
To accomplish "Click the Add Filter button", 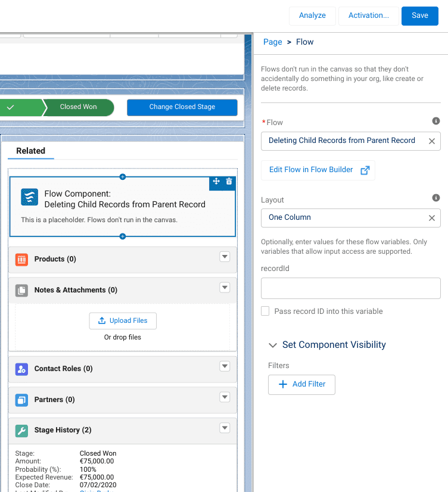I will [x=301, y=384].
